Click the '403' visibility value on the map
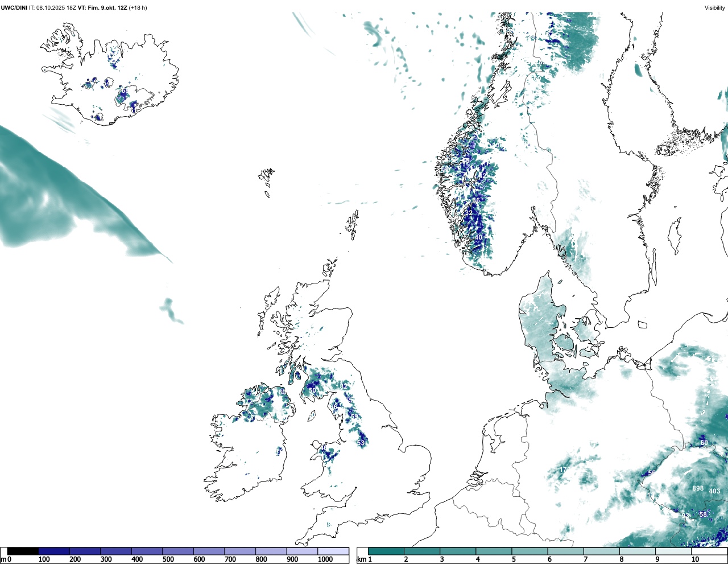 point(714,491)
